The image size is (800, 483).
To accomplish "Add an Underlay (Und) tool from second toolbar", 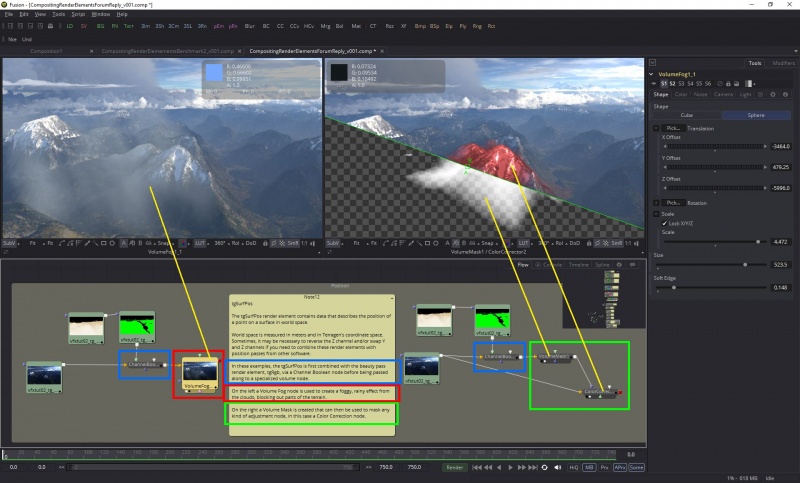I will (27, 39).
